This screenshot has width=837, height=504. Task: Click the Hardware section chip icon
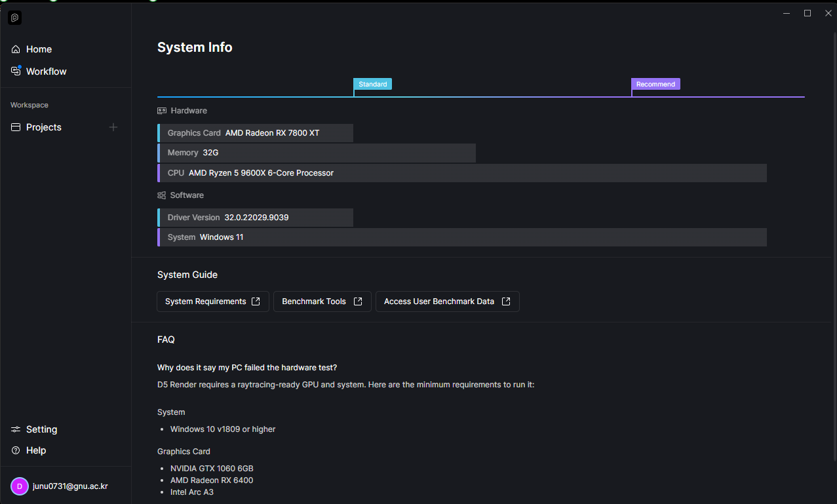pyautogui.click(x=162, y=111)
